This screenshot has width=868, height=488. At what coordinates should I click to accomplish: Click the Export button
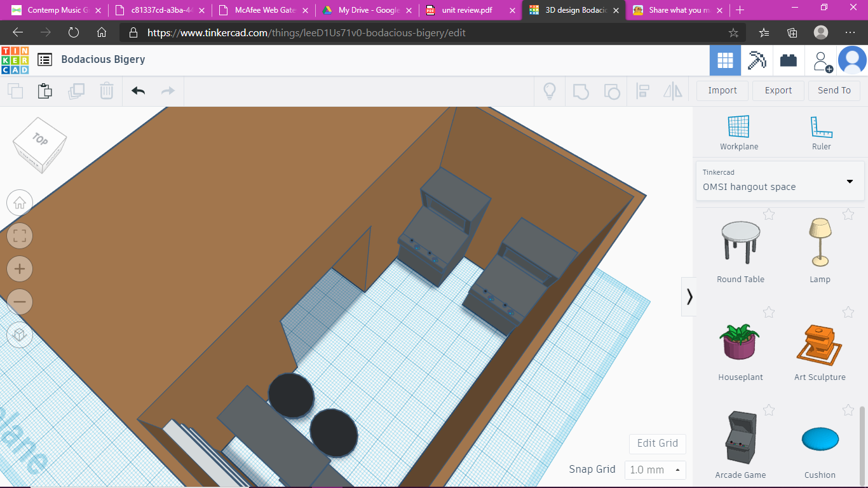click(x=778, y=90)
